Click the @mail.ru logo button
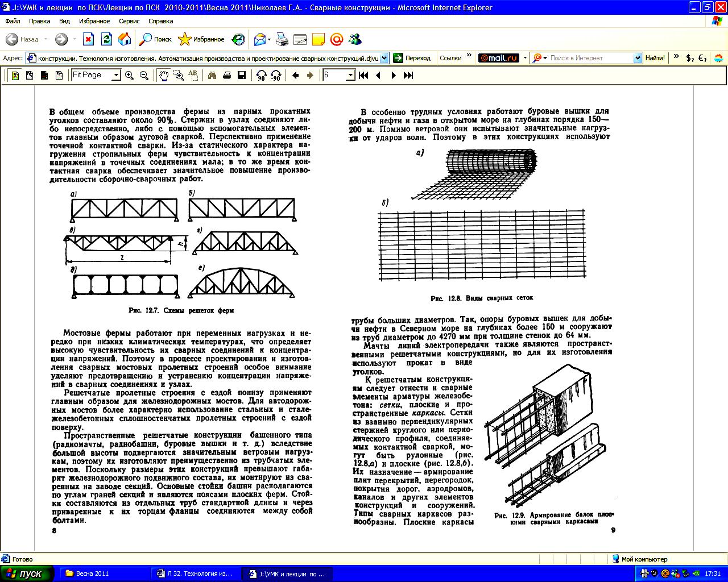 click(x=498, y=58)
